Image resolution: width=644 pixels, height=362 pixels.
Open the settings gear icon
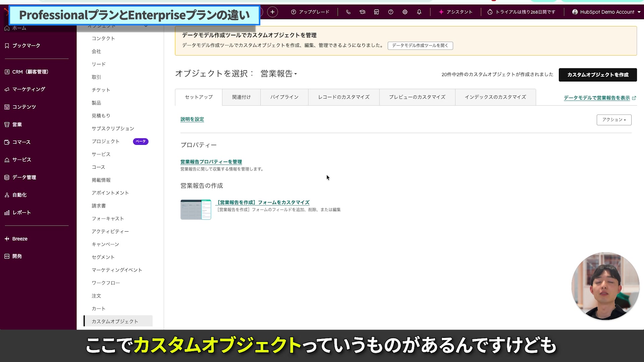pos(405,12)
